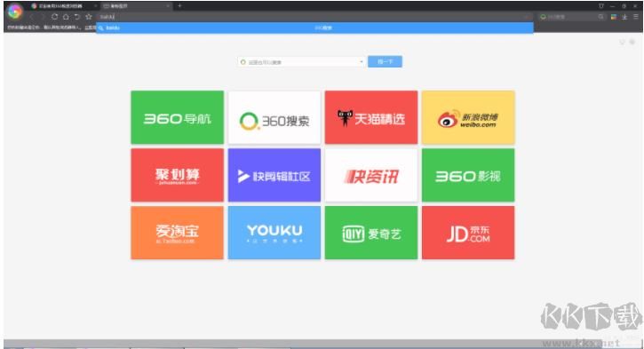Image resolution: width=644 pixels, height=349 pixels.
Task: Open the 聚划算 tile
Action: coord(178,175)
